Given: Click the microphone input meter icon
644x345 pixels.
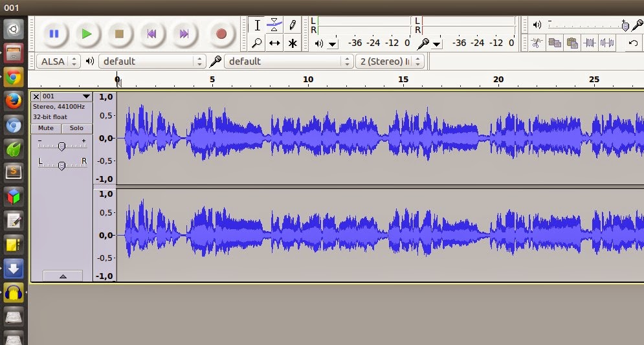Looking at the screenshot, I should 423,43.
